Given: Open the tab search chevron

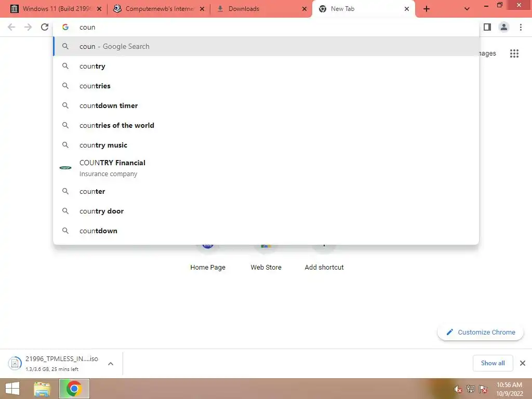Looking at the screenshot, I should 467,9.
